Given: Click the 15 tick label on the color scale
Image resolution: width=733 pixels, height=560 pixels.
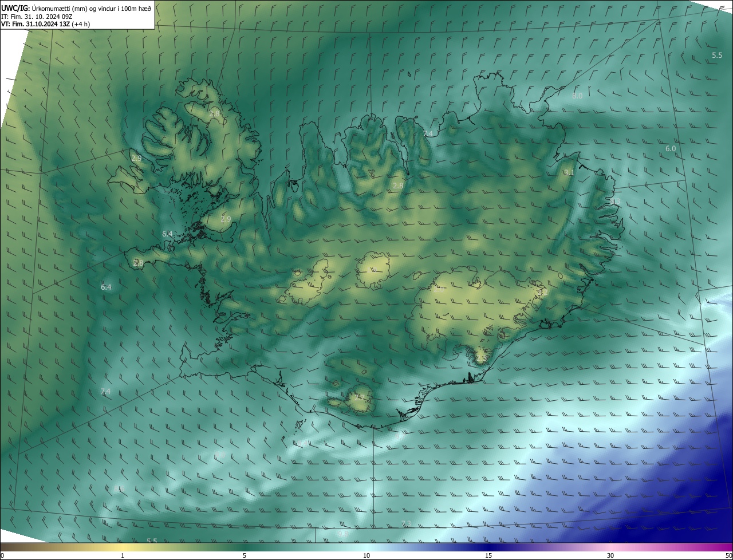Looking at the screenshot, I should pos(488,555).
